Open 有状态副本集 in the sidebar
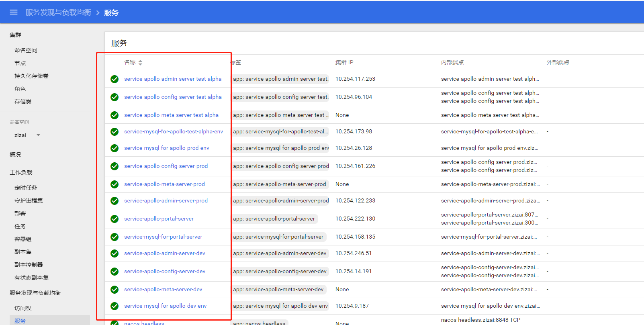644x325 pixels. tap(31, 278)
